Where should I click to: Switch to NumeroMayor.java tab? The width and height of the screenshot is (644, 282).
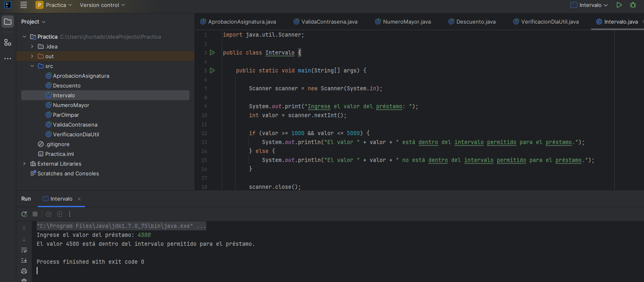[x=403, y=22]
